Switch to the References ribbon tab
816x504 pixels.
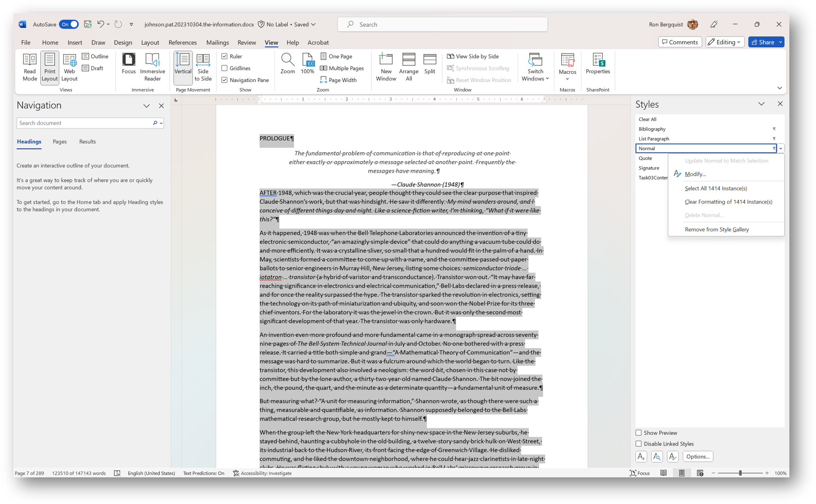coord(183,42)
